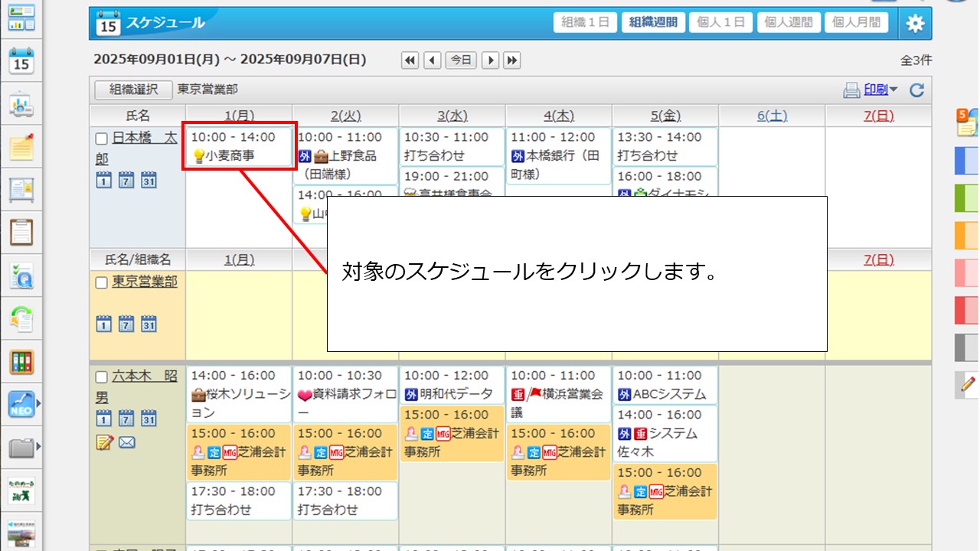This screenshot has width=980, height=551.
Task: Jump to next week with double-arrow button
Action: [512, 60]
